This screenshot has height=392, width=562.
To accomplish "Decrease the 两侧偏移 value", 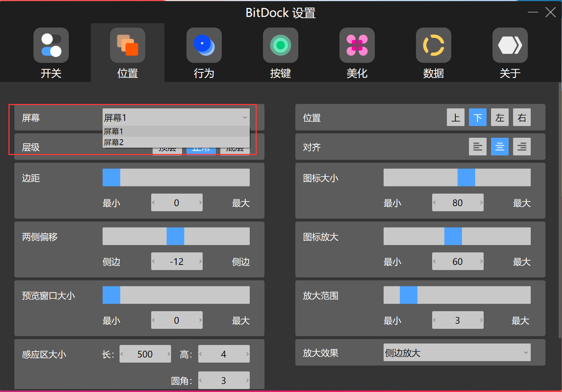I will 154,261.
